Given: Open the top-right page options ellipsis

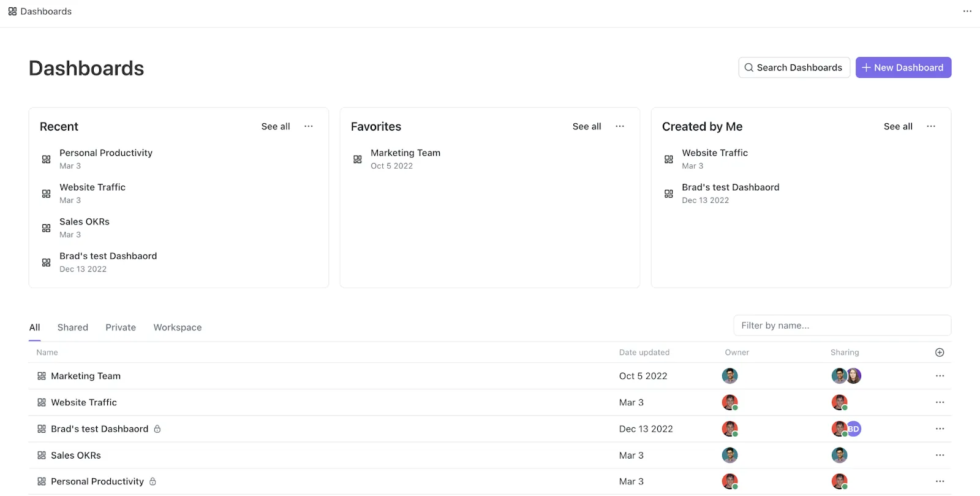Looking at the screenshot, I should (x=967, y=11).
